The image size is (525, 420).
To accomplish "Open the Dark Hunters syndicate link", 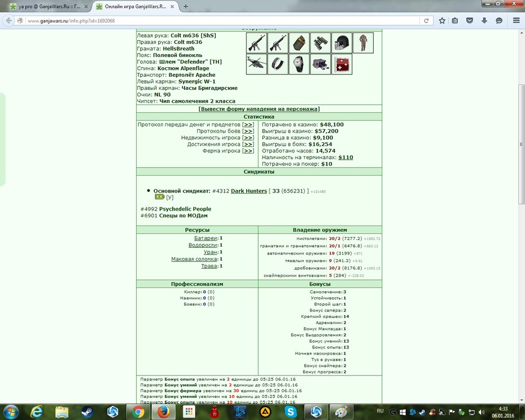I will pos(249,191).
